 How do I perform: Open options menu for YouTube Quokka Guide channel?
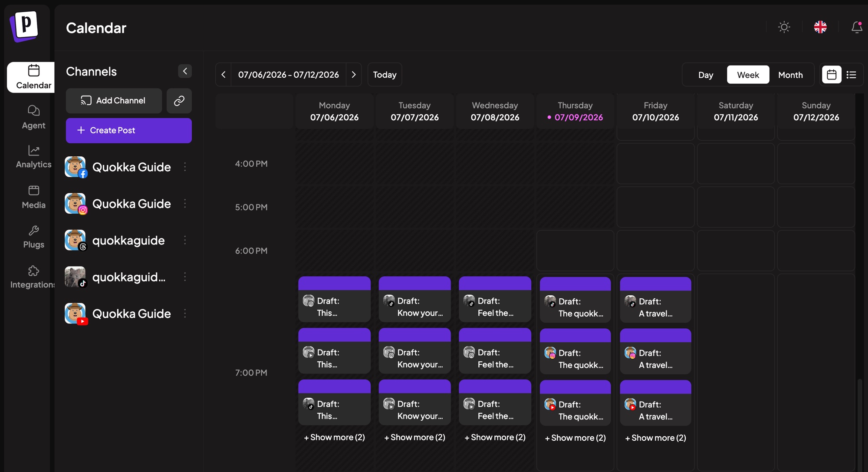(x=185, y=314)
